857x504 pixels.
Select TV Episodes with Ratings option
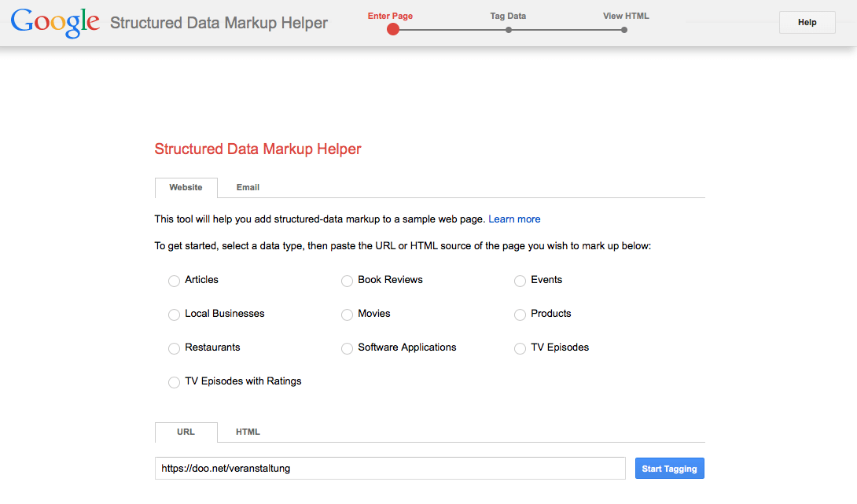174,383
